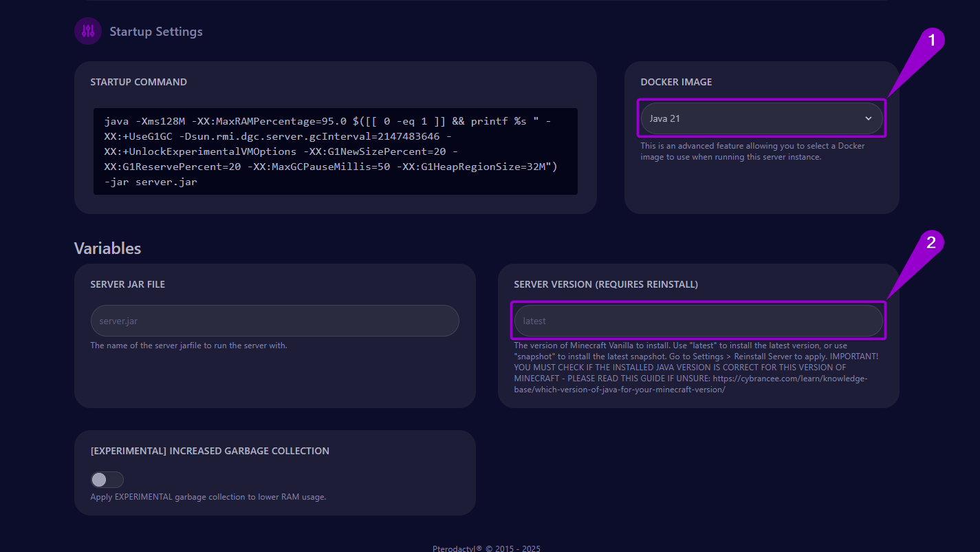Click the purple annotation marker numbered 1
Viewport: 980px width, 552px height.
(x=932, y=41)
